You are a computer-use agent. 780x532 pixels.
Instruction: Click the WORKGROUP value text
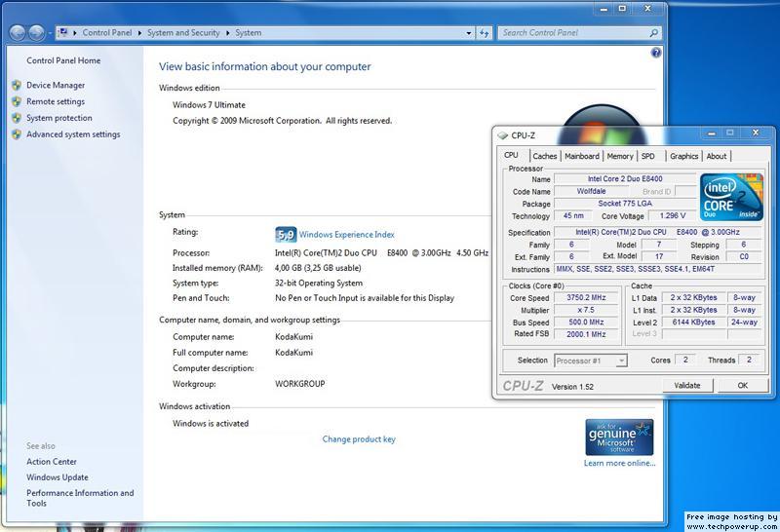[x=300, y=384]
